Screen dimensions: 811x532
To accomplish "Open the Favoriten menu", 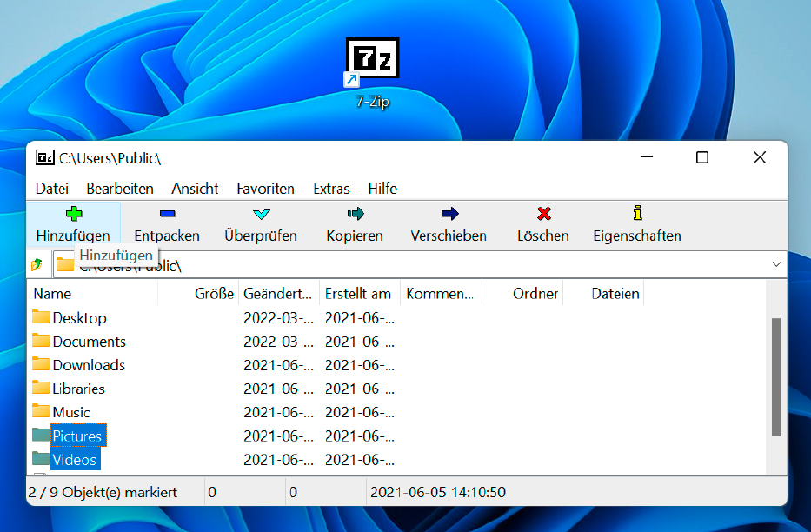I will click(265, 189).
